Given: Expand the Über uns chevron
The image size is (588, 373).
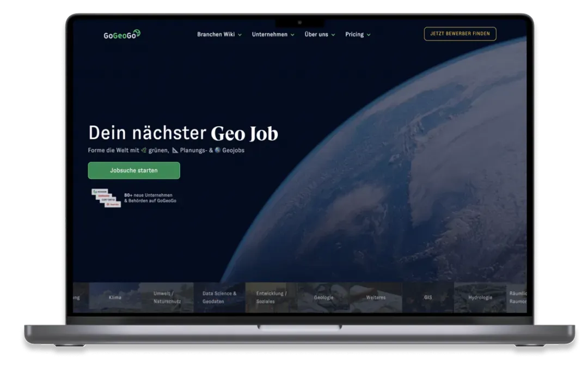Looking at the screenshot, I should 333,35.
